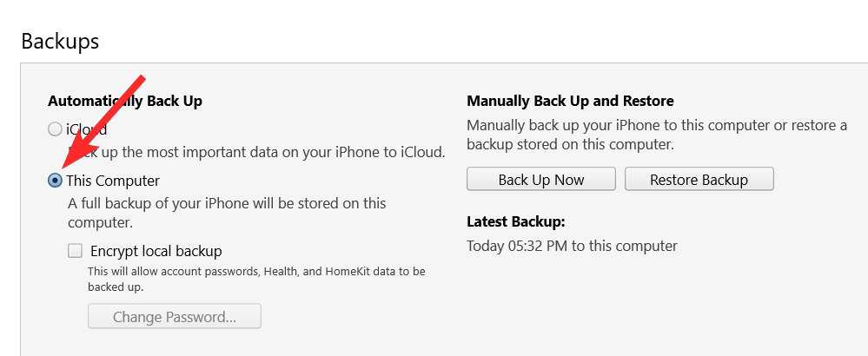Click the Automatically Back Up heading
The width and height of the screenshot is (868, 356).
tap(125, 101)
